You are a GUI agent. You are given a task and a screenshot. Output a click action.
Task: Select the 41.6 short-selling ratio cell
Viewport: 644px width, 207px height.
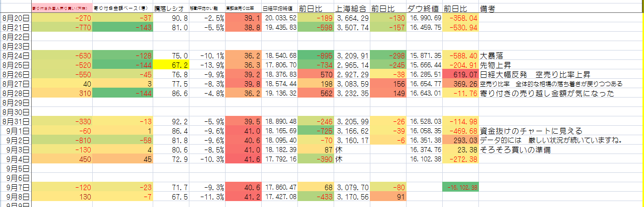[x=243, y=159]
